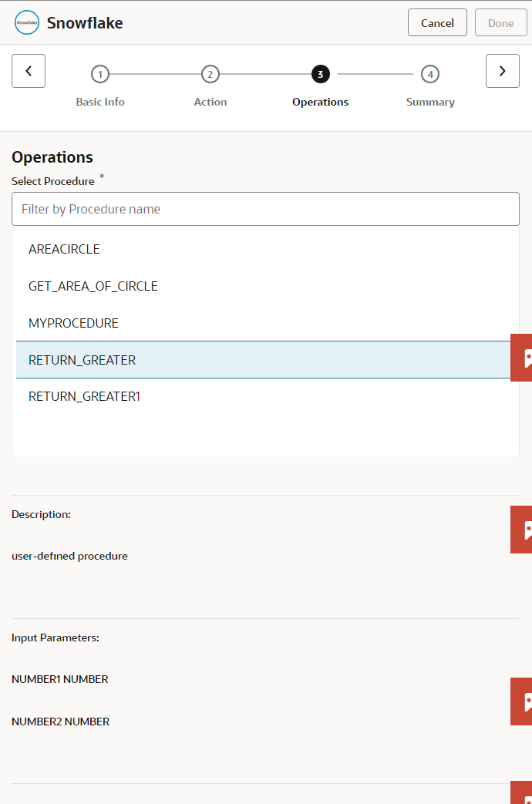Jump to the Operations step

(320, 75)
